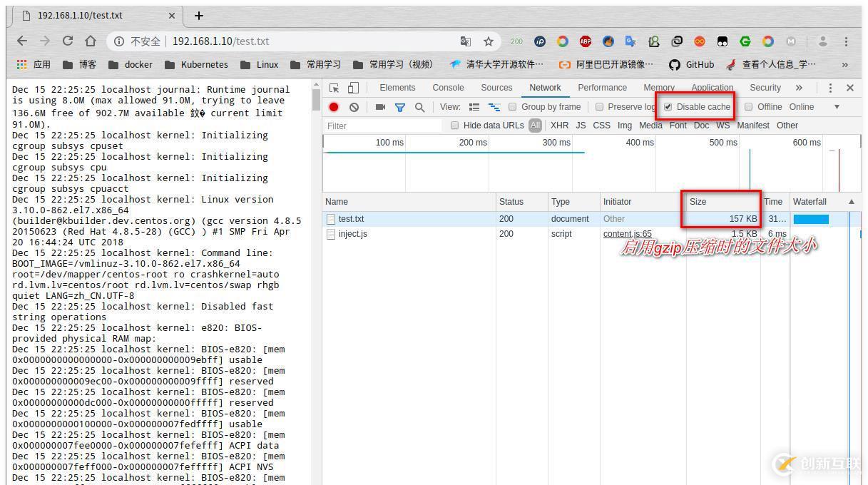Reload the test.txt page

[68, 41]
